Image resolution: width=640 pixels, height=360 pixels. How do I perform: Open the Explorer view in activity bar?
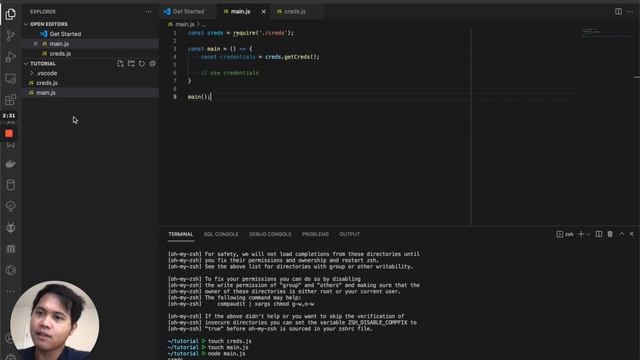(11, 14)
